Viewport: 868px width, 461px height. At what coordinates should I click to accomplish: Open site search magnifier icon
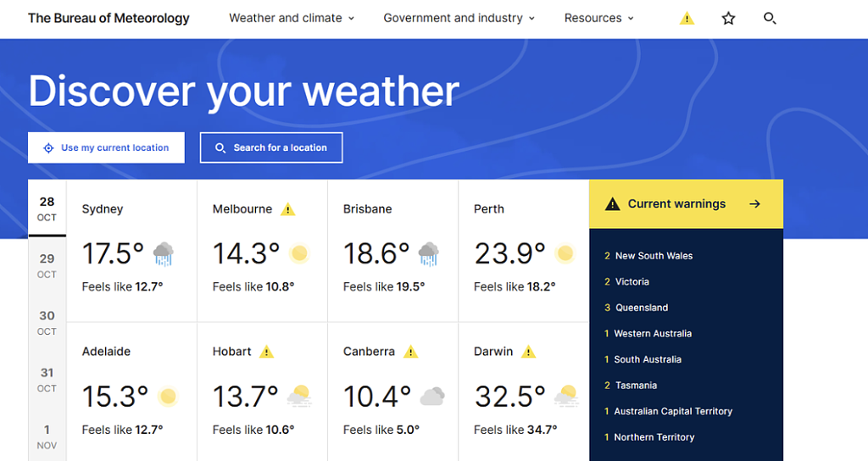click(x=770, y=19)
